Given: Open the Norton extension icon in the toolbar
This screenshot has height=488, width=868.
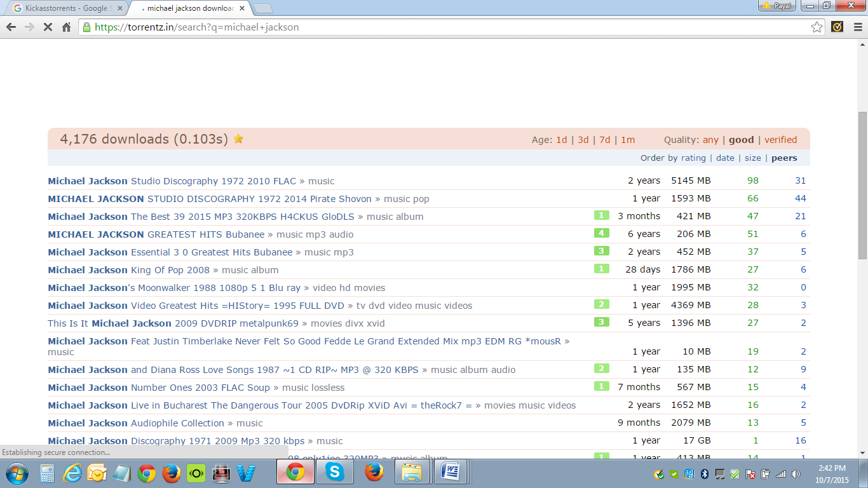Looking at the screenshot, I should pyautogui.click(x=837, y=27).
